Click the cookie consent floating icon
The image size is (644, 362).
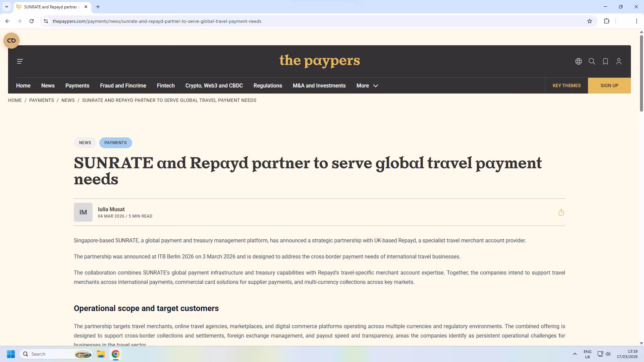coord(11,41)
